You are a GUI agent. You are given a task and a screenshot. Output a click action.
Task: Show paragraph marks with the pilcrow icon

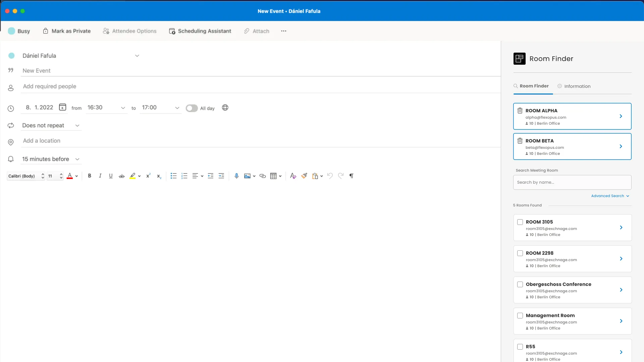(x=351, y=176)
